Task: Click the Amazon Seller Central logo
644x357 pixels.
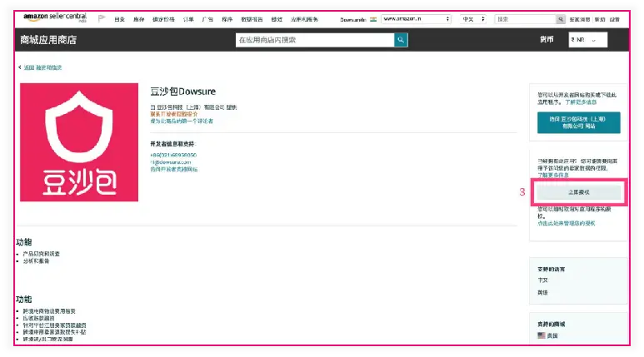Action: pyautogui.click(x=55, y=17)
